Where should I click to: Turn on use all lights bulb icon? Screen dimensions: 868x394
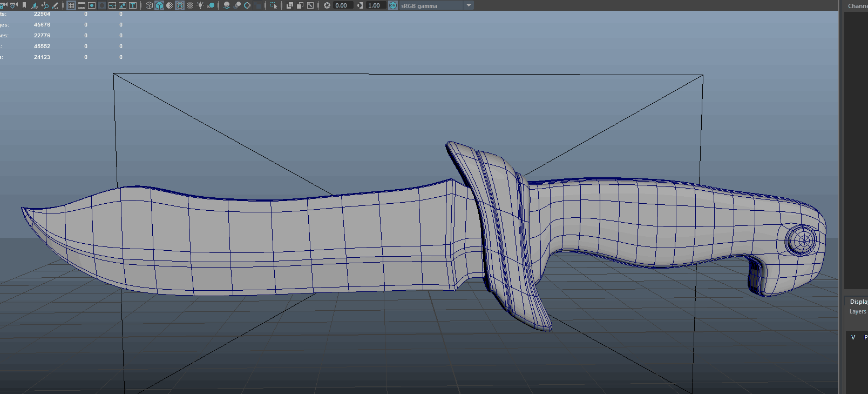pos(200,5)
